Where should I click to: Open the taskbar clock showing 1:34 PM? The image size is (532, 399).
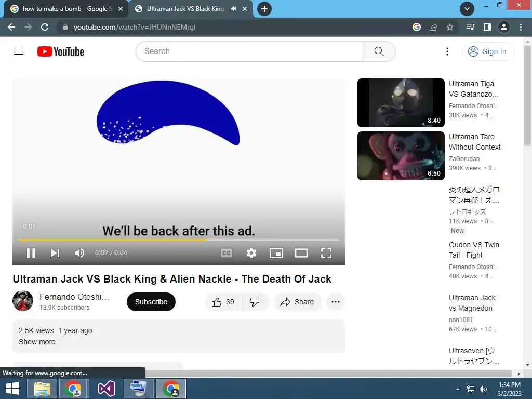(509, 389)
